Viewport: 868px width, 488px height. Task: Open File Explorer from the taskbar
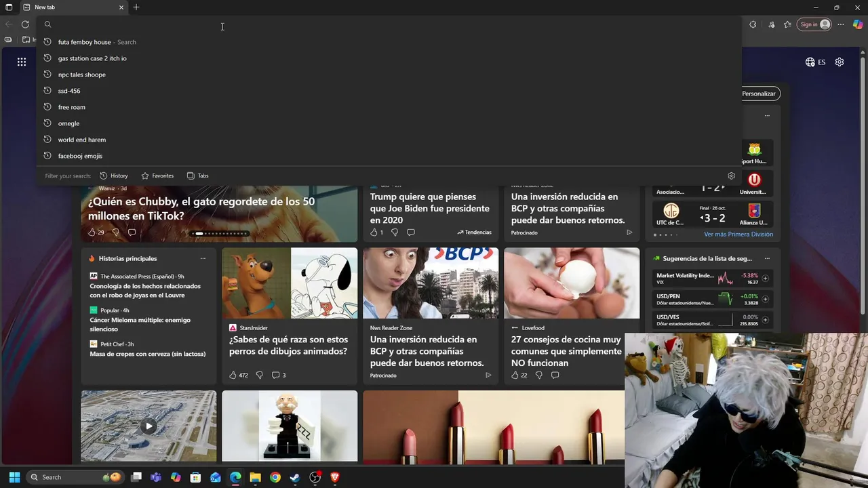point(255,477)
